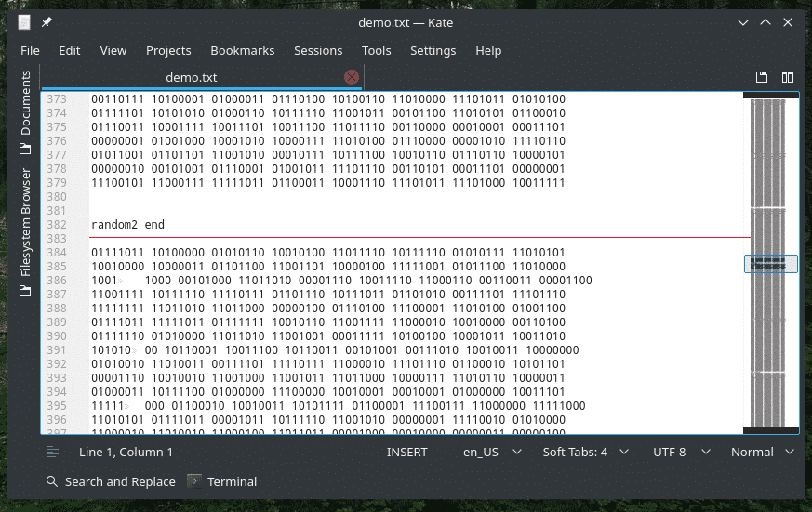Toggle the INSERT mode indicator
This screenshot has width=812, height=512.
pyautogui.click(x=406, y=452)
